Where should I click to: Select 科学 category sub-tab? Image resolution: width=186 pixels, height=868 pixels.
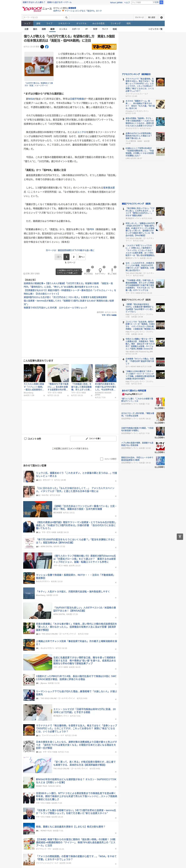(x=95, y=29)
